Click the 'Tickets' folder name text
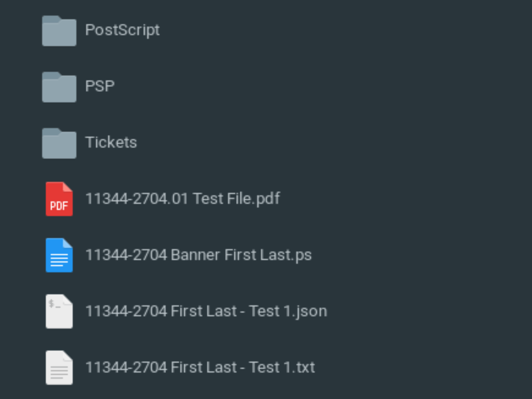 111,142
